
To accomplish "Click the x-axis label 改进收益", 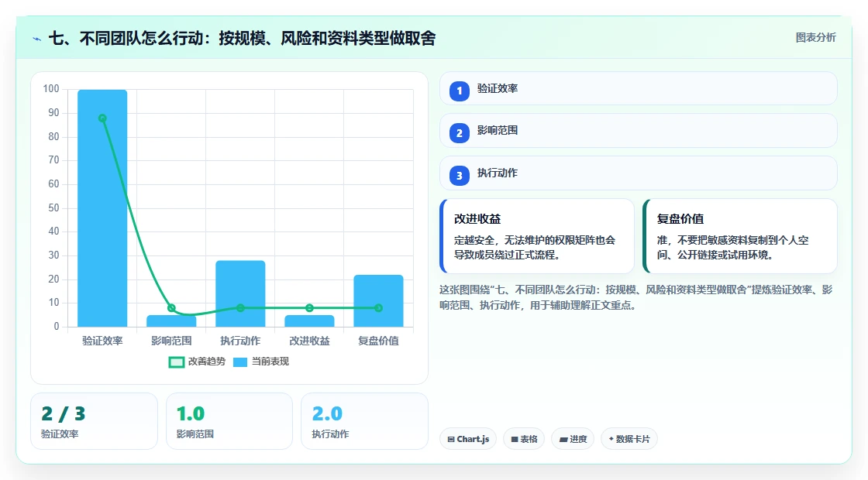I will point(309,341).
